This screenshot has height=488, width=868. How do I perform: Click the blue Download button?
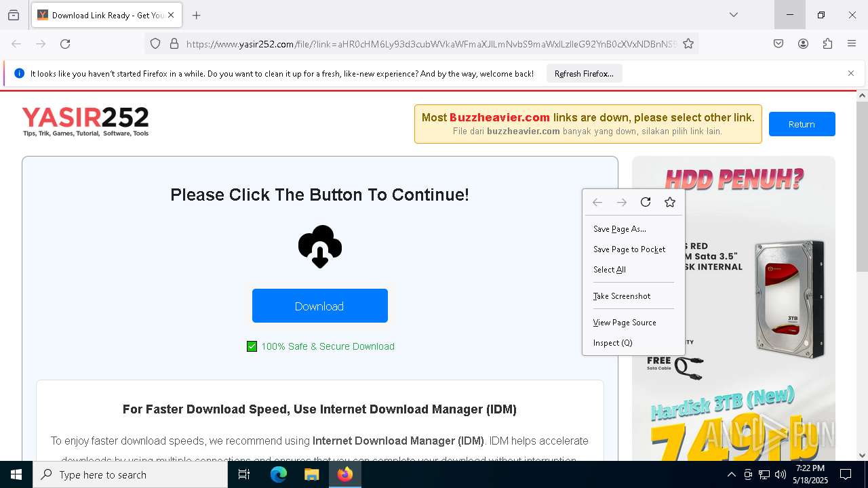pos(320,306)
